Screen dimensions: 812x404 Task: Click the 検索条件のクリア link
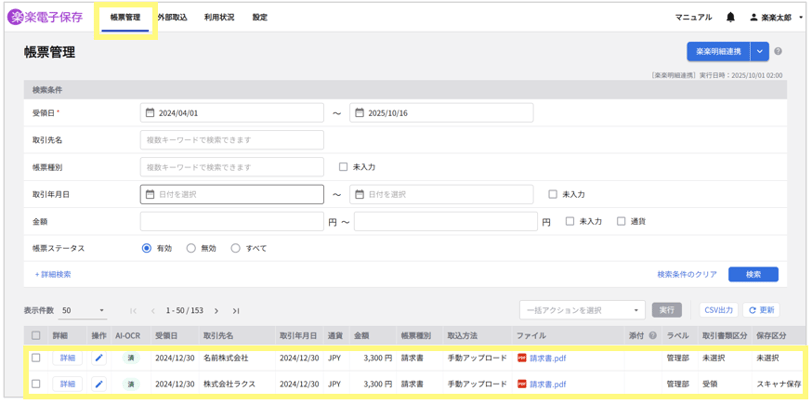[687, 274]
